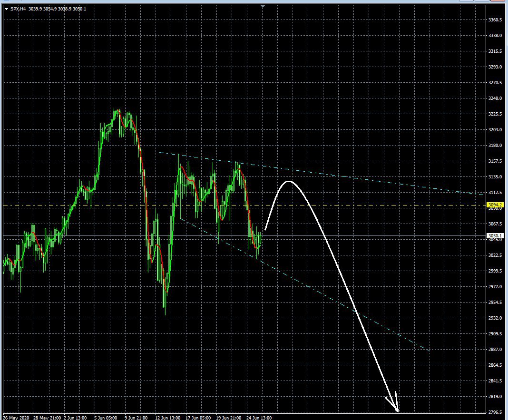The height and width of the screenshot is (420, 508).
Task: Click the 2887.0 price scale label
Action: pyautogui.click(x=495, y=350)
